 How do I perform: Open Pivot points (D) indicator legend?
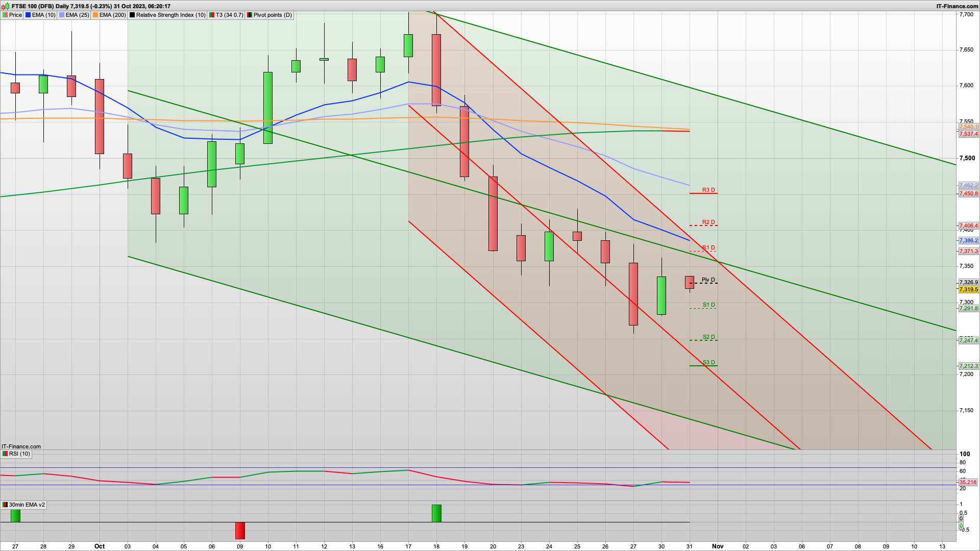click(269, 15)
